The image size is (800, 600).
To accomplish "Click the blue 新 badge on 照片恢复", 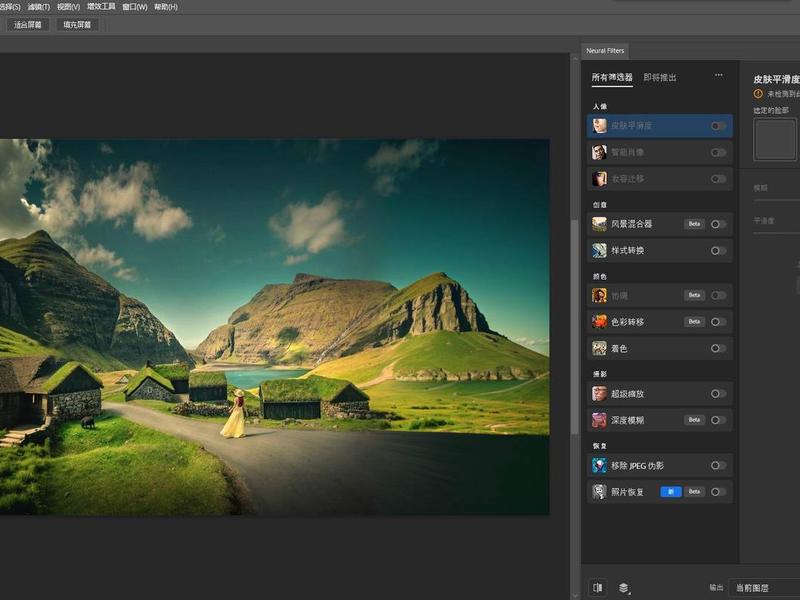I will click(671, 492).
